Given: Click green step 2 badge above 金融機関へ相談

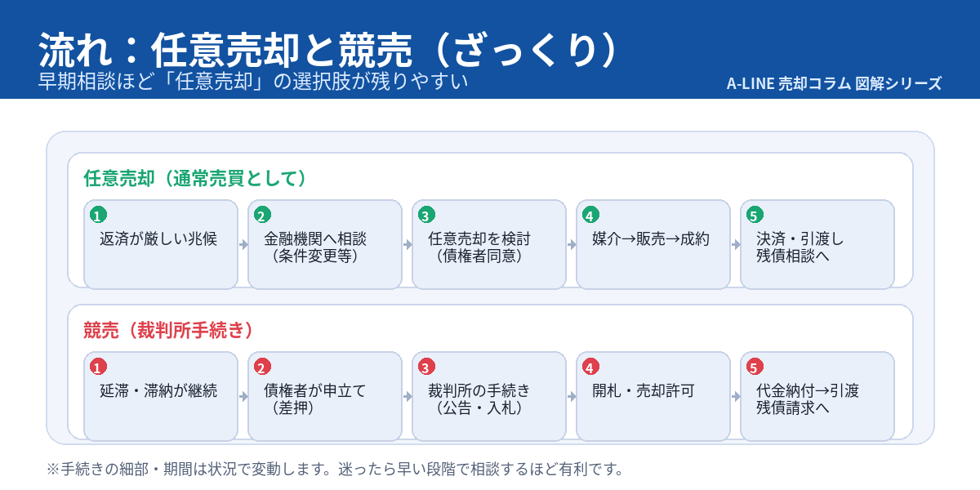Looking at the screenshot, I should pos(262,216).
